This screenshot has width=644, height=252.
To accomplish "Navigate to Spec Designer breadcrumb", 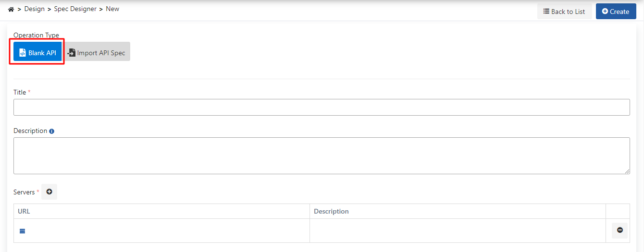I will 75,9.
